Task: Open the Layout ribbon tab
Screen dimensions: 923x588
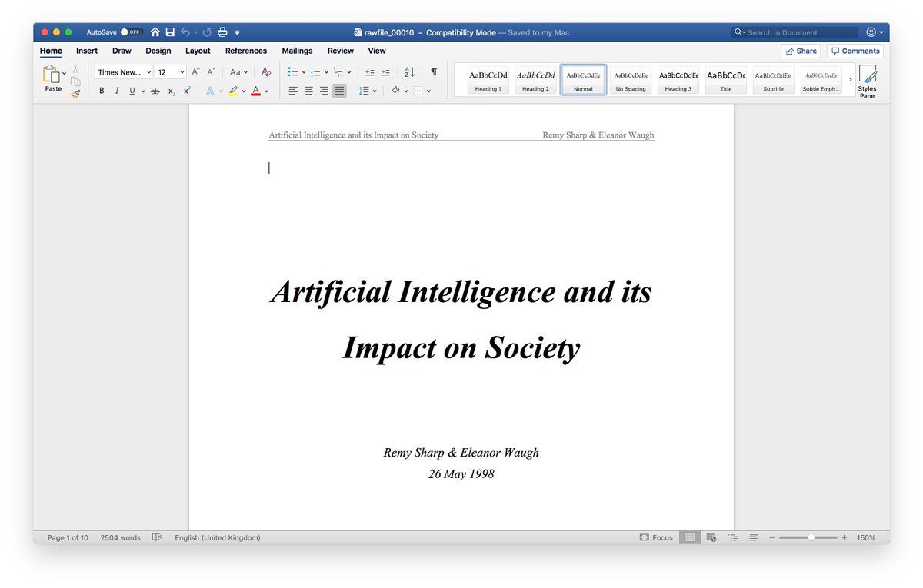Action: click(x=198, y=51)
